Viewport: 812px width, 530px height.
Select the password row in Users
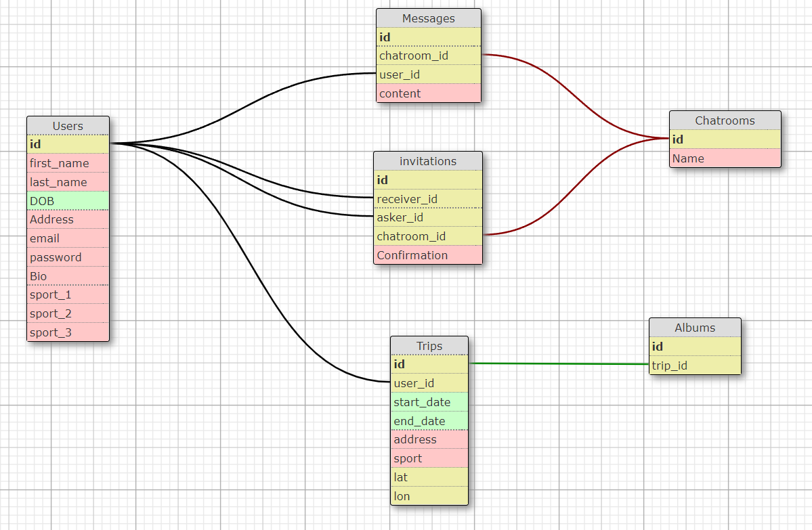pos(68,257)
